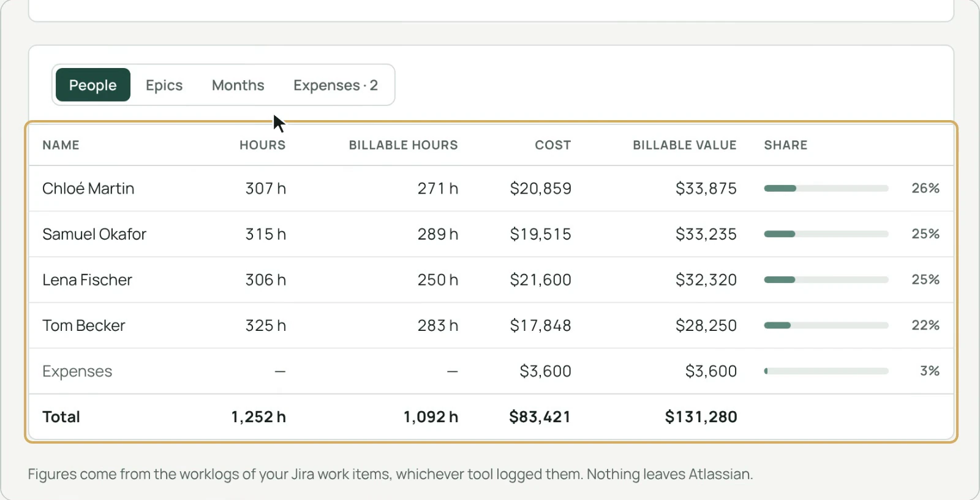Click Samuel Okafor's 315 h hours
Viewport: 980px width, 500px height.
[266, 234]
